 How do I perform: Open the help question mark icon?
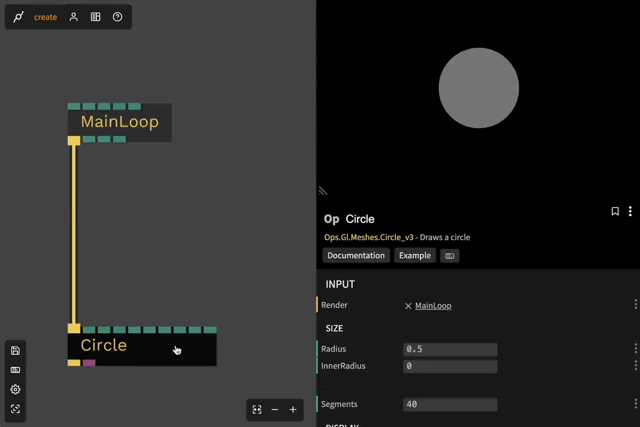(x=118, y=17)
